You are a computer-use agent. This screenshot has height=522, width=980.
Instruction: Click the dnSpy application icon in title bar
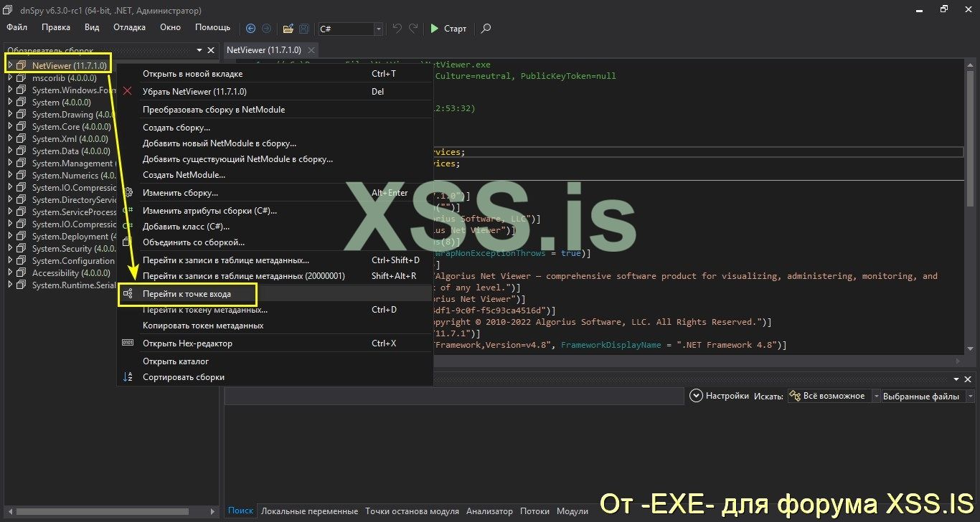(x=8, y=10)
